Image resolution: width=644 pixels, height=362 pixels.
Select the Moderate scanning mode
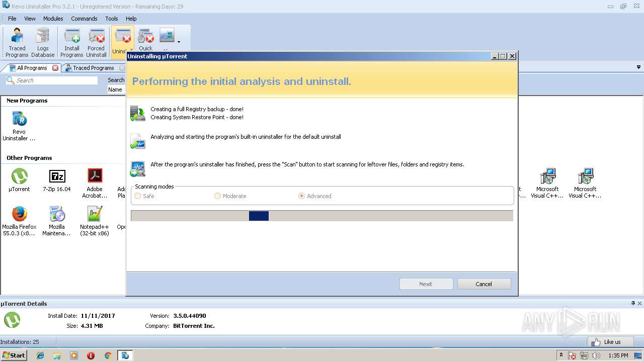click(x=230, y=196)
